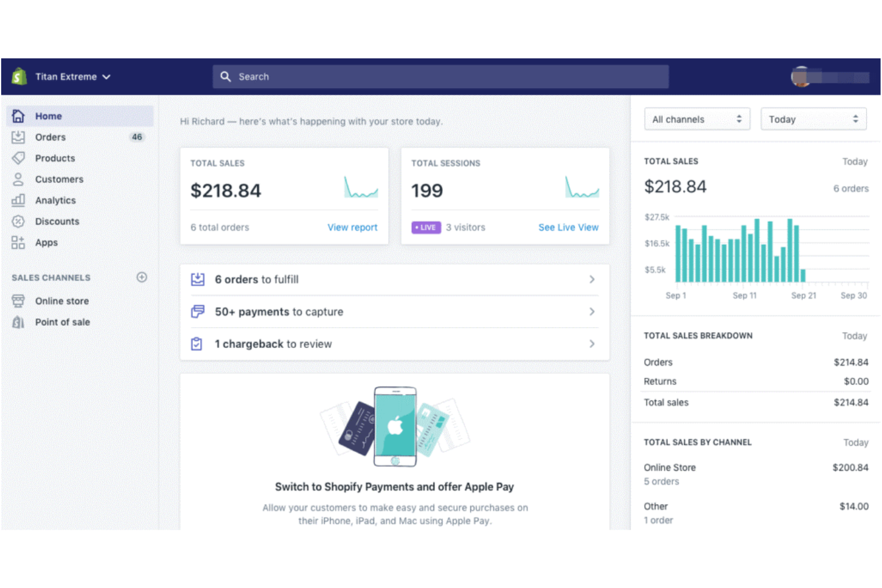Screen dimensions: 882x588
Task: Click the LIVE badge in sessions card
Action: pos(426,228)
